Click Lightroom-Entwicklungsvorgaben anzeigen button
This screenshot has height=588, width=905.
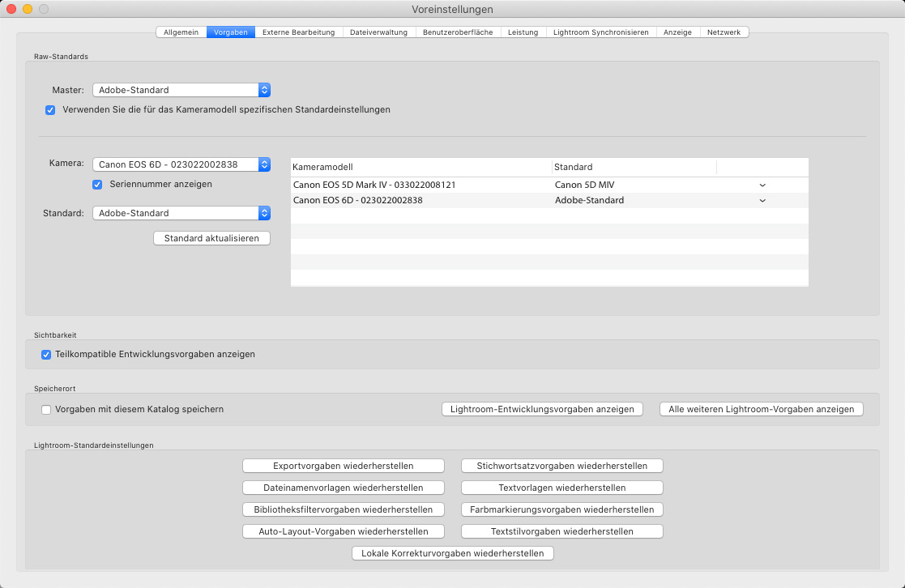pyautogui.click(x=542, y=409)
